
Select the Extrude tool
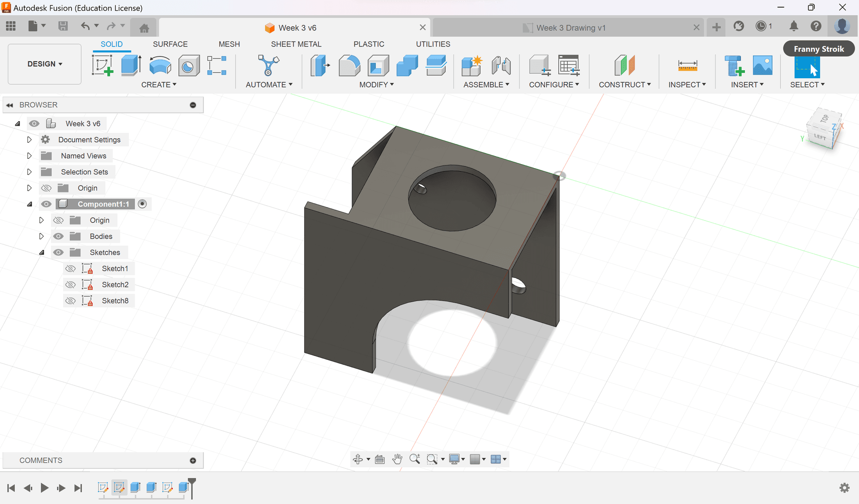pos(131,65)
